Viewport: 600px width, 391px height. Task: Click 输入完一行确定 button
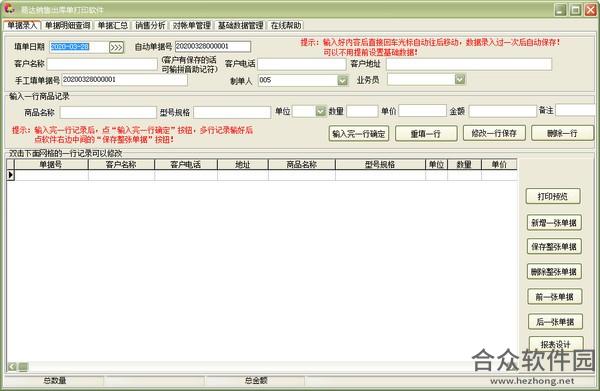359,134
